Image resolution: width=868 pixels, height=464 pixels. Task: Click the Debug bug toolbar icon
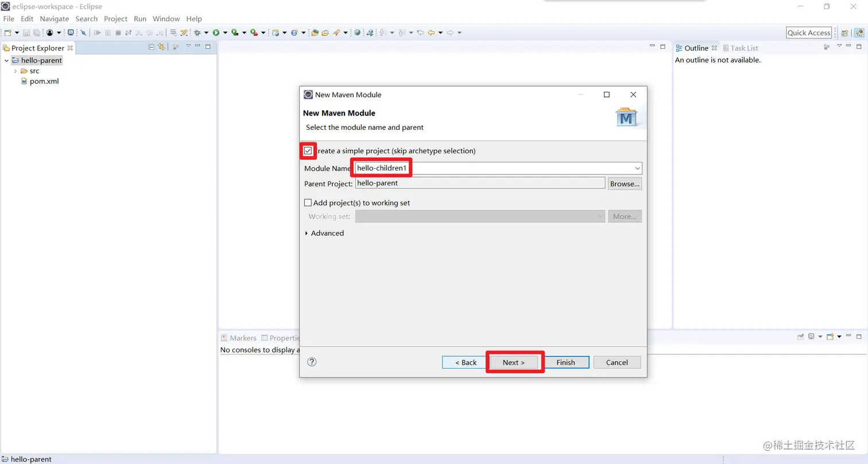[x=197, y=33]
